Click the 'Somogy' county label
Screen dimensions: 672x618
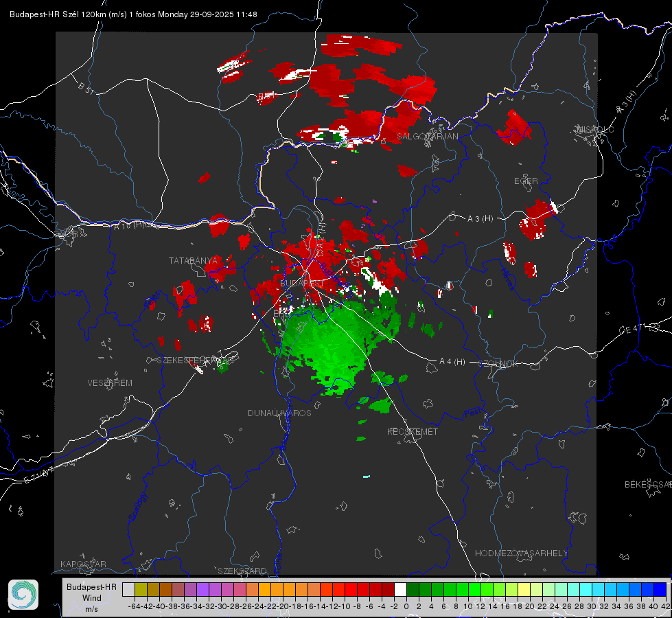[x=137, y=507]
